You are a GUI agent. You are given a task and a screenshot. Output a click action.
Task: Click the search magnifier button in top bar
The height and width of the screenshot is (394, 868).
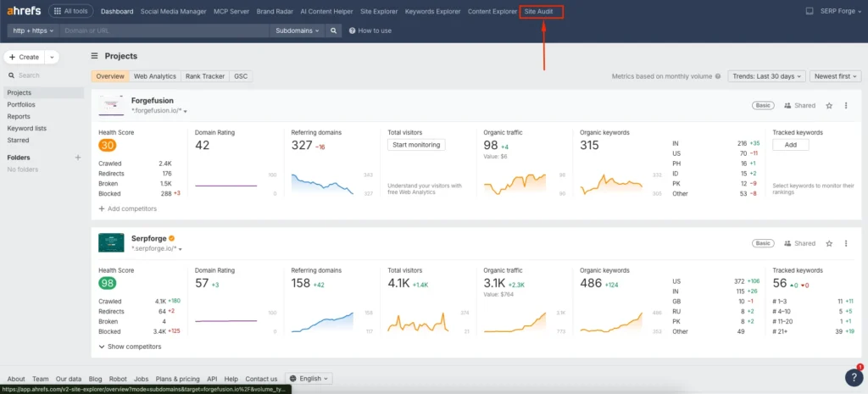(333, 31)
